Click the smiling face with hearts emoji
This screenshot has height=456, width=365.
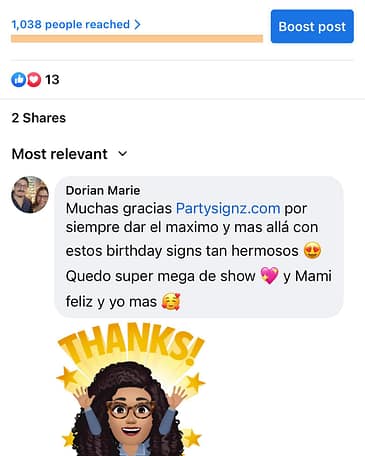171,302
